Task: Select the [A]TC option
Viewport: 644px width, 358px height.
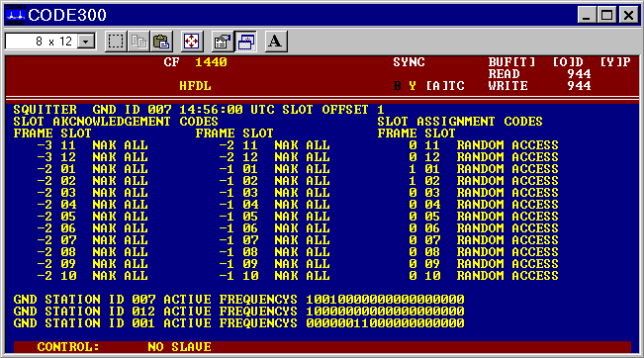Action: coord(445,86)
